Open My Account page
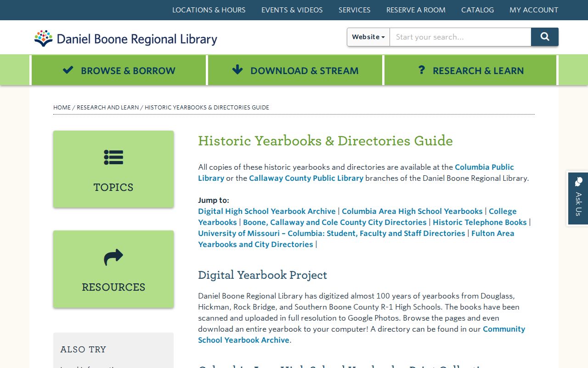 click(534, 10)
